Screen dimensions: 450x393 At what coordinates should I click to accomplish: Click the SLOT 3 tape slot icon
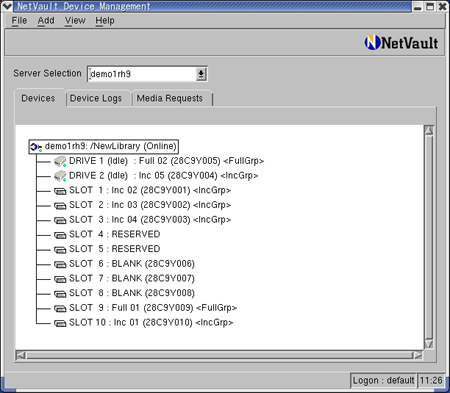60,220
